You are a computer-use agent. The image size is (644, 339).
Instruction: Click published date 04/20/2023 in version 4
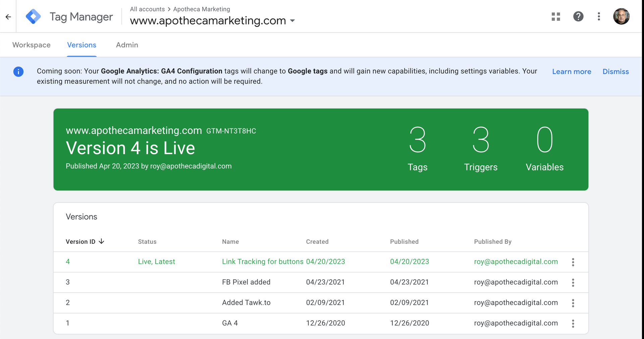(410, 262)
